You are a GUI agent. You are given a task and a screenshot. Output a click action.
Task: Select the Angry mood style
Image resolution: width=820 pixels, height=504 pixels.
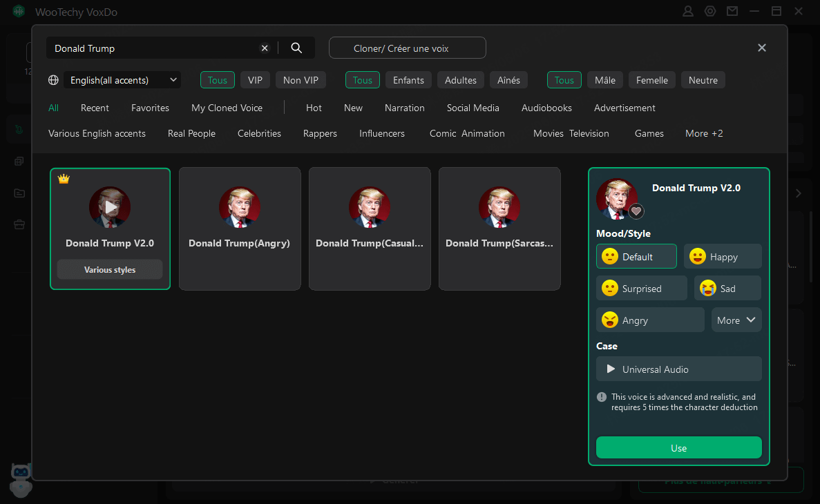650,320
